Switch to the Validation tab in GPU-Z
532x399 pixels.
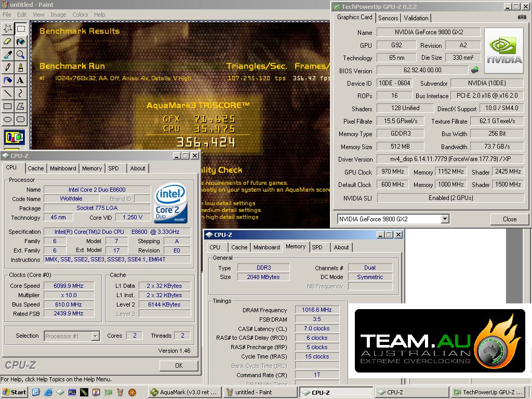(x=416, y=18)
